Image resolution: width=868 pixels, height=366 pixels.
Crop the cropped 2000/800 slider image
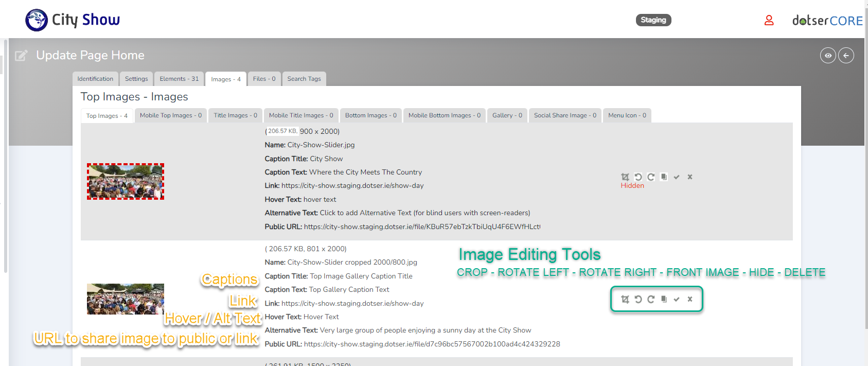click(625, 299)
